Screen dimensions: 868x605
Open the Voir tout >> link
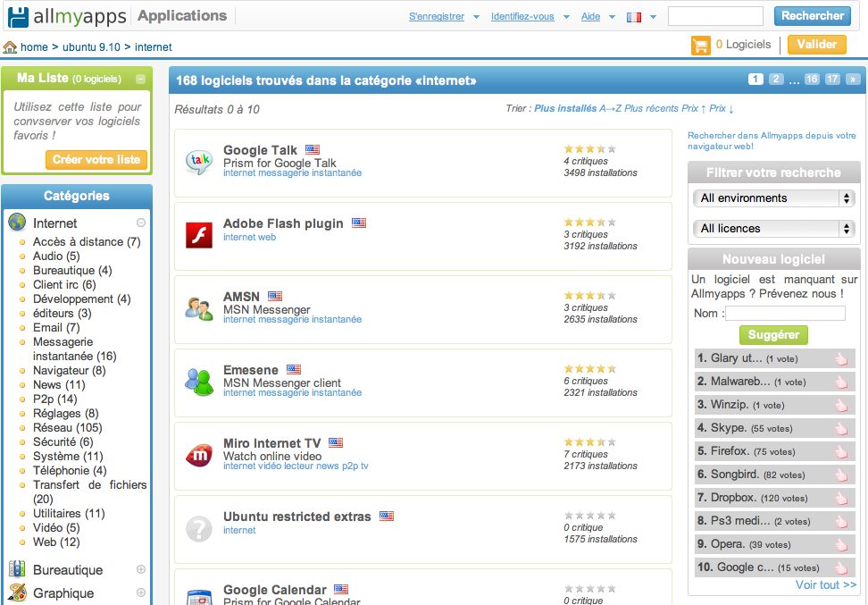click(x=826, y=585)
